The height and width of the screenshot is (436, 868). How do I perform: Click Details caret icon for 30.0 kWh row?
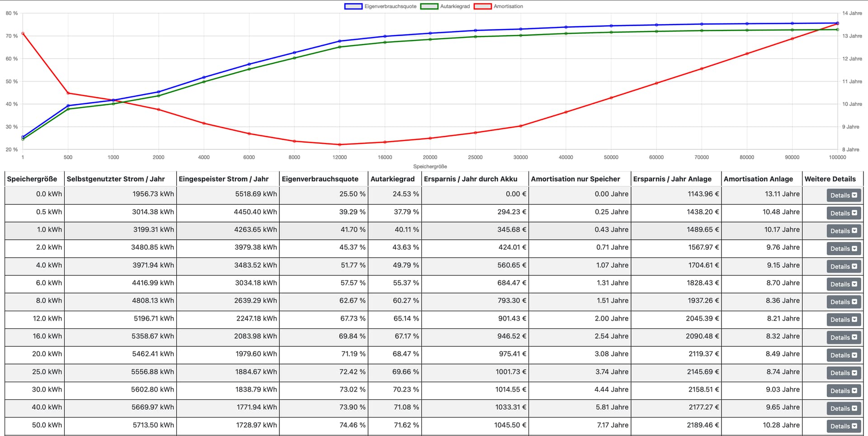click(854, 391)
